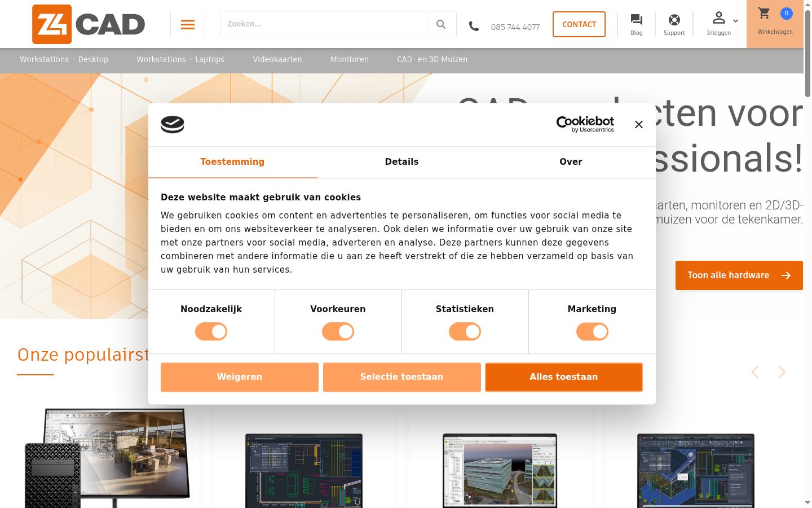This screenshot has height=508, width=812.
Task: Open the second product CAD monitor image
Action: [x=304, y=471]
